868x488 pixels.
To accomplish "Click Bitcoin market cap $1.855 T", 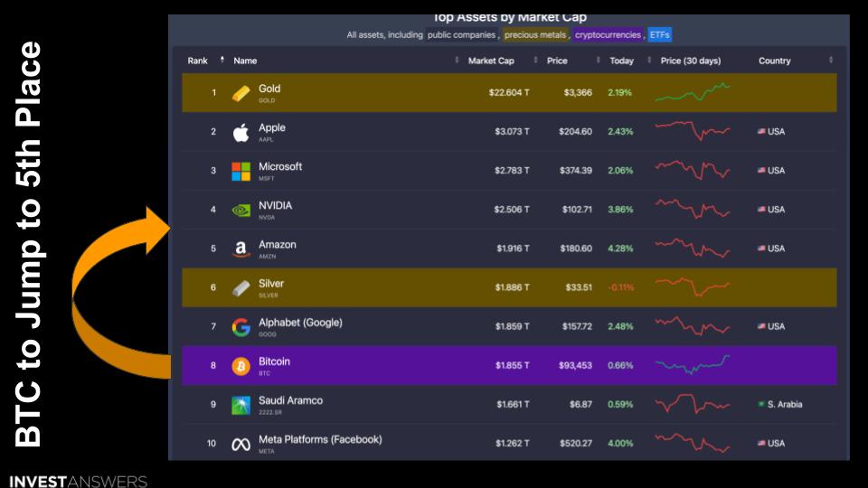I will [512, 365].
